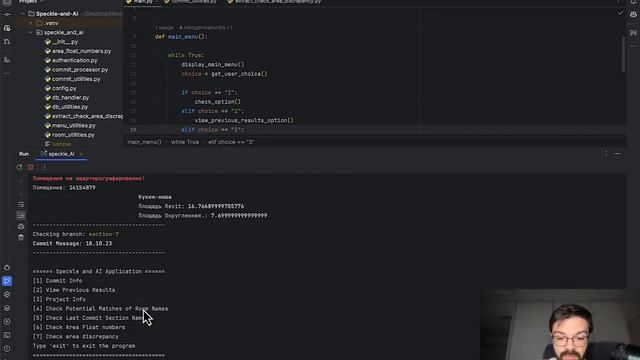Clear console with the trash icon

[21, 238]
